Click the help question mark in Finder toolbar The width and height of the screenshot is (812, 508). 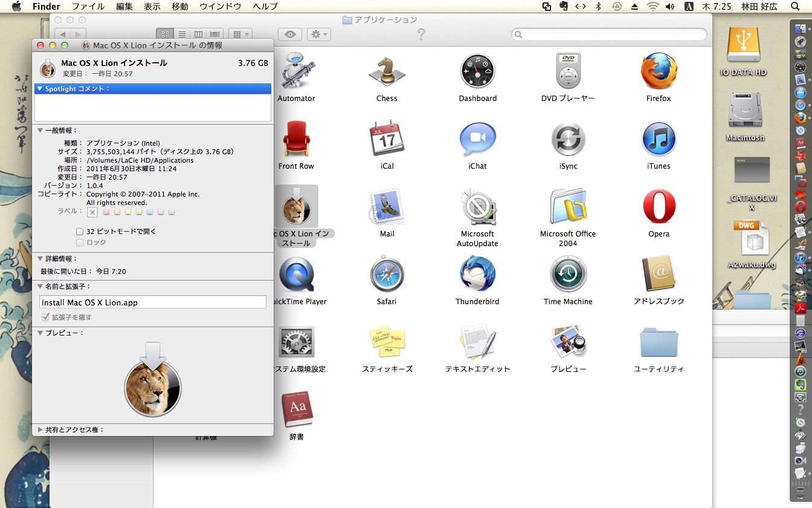(421, 34)
